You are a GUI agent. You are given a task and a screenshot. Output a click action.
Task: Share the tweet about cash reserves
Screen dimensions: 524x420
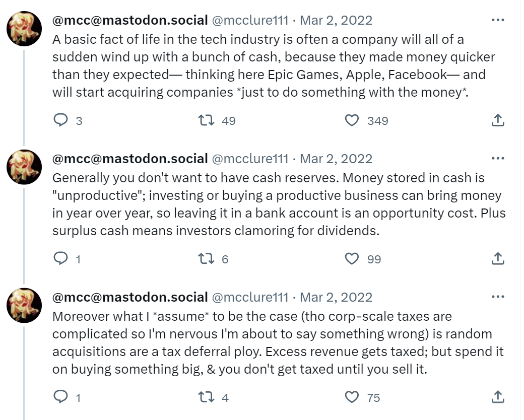498,259
